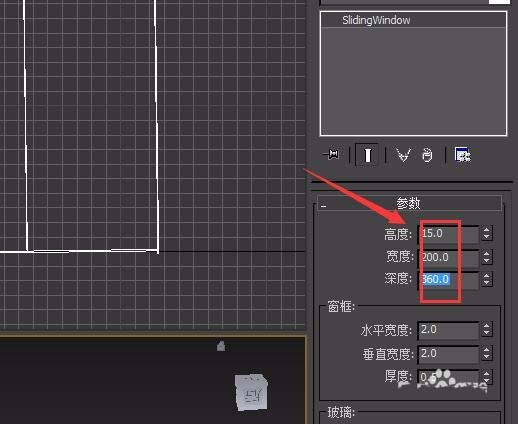Toggle Show End Result button

coord(367,155)
